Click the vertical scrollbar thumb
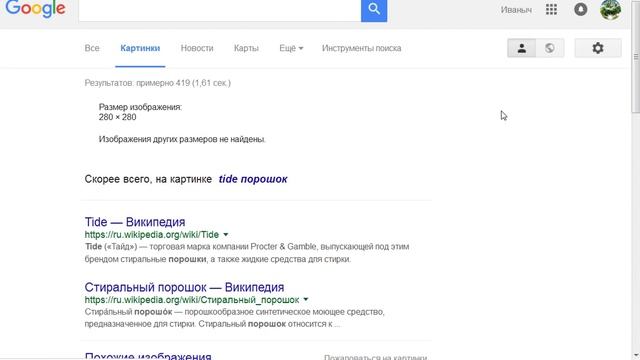This screenshot has width=640, height=360. coord(636,56)
